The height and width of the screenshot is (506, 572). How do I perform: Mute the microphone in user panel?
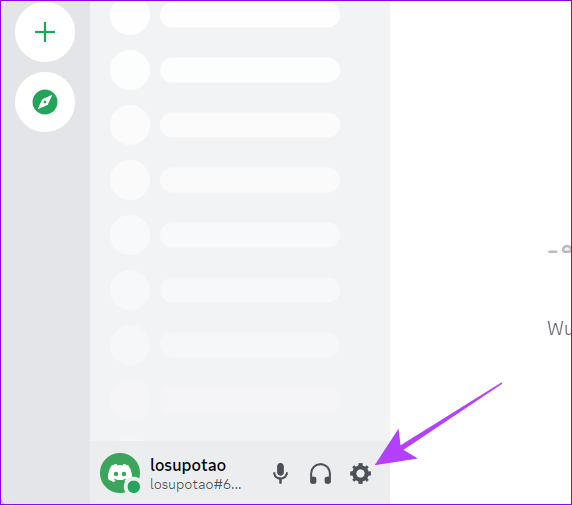(280, 474)
